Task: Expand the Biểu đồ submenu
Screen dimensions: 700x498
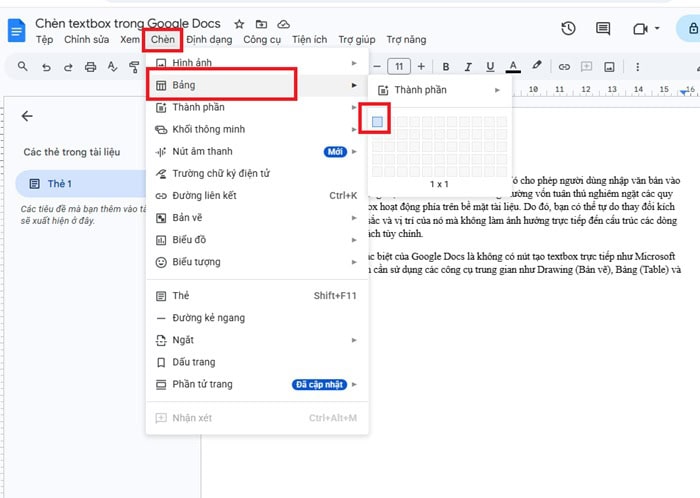Action: [257, 240]
